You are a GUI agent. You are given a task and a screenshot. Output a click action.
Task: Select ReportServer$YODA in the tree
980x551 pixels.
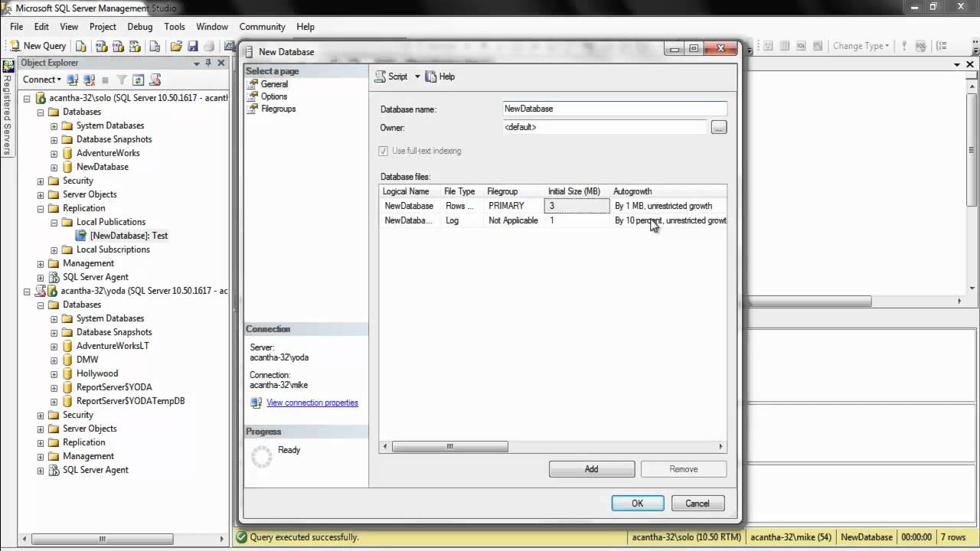click(x=114, y=387)
